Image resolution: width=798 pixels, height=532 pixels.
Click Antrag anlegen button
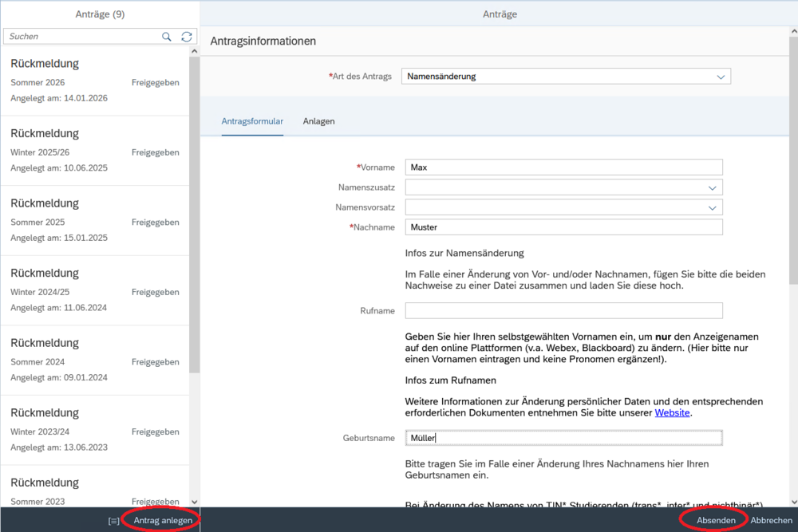(x=163, y=520)
